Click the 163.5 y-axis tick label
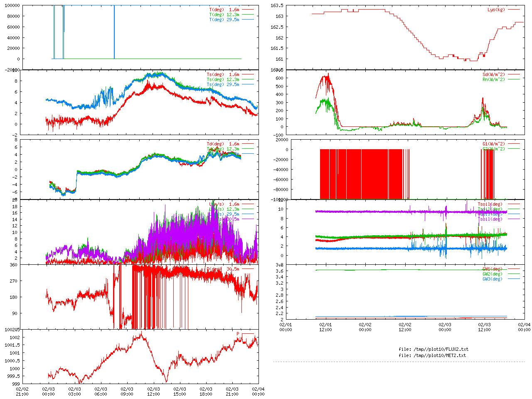Screen dimensions: 532x399 click(x=276, y=5)
